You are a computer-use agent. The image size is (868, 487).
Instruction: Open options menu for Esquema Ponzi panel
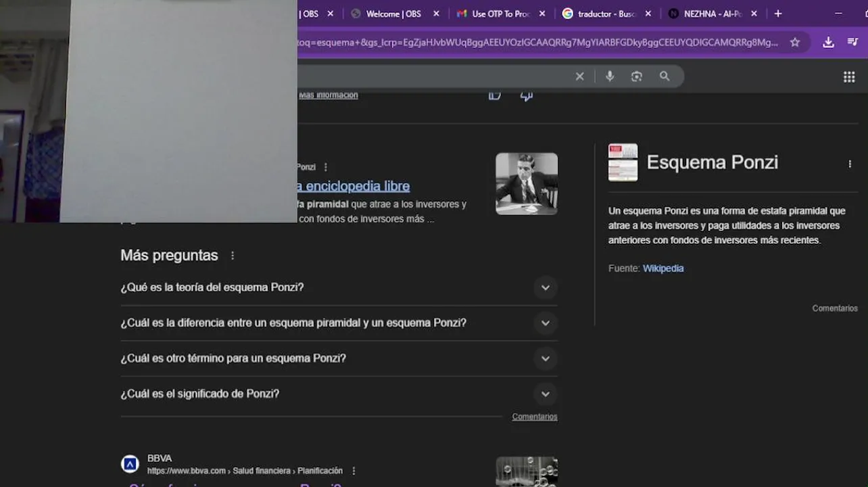point(850,164)
